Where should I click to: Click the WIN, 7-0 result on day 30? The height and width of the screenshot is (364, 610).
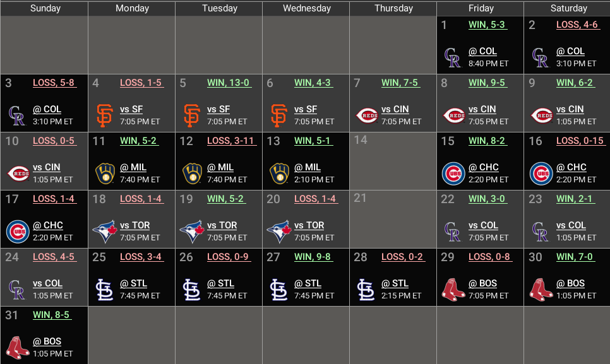[574, 257]
